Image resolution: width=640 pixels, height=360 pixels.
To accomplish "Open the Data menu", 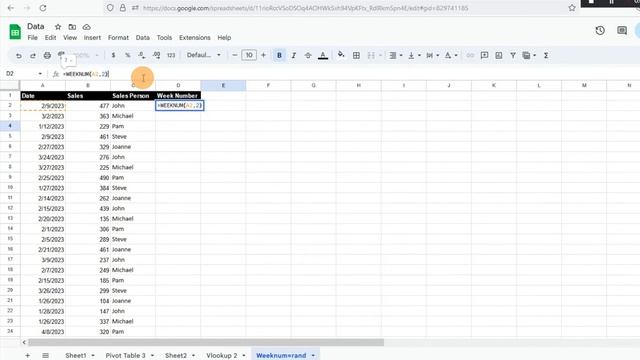I will click(142, 38).
